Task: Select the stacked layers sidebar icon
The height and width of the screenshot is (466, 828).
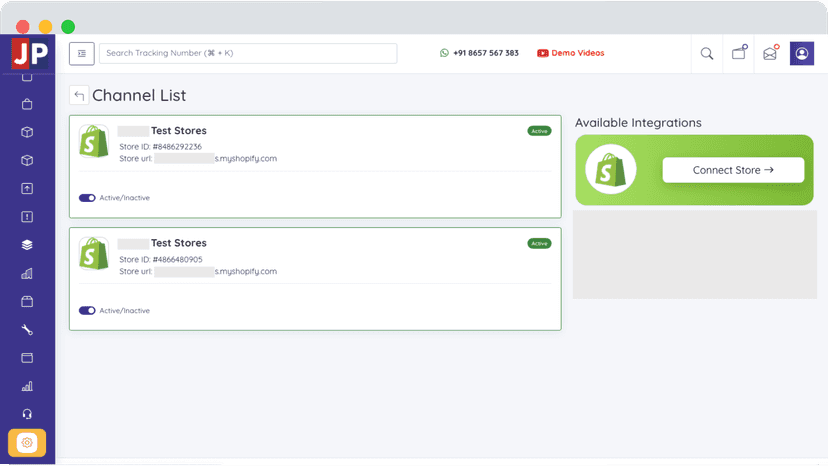Action: pyautogui.click(x=27, y=245)
